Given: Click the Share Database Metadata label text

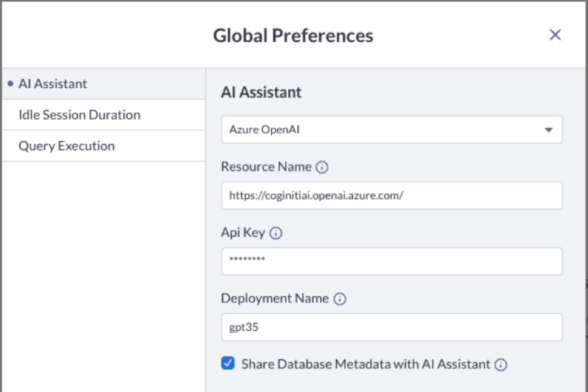Looking at the screenshot, I should tap(365, 364).
